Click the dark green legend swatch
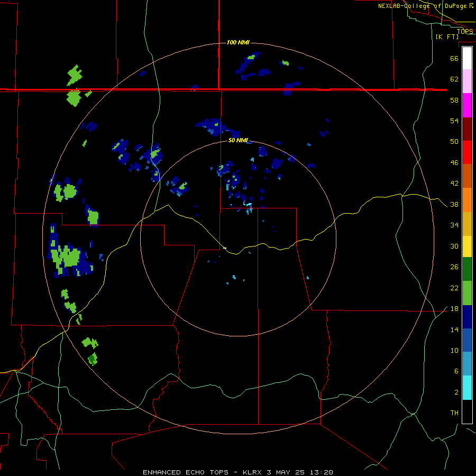476x476 pixels. coord(467,269)
